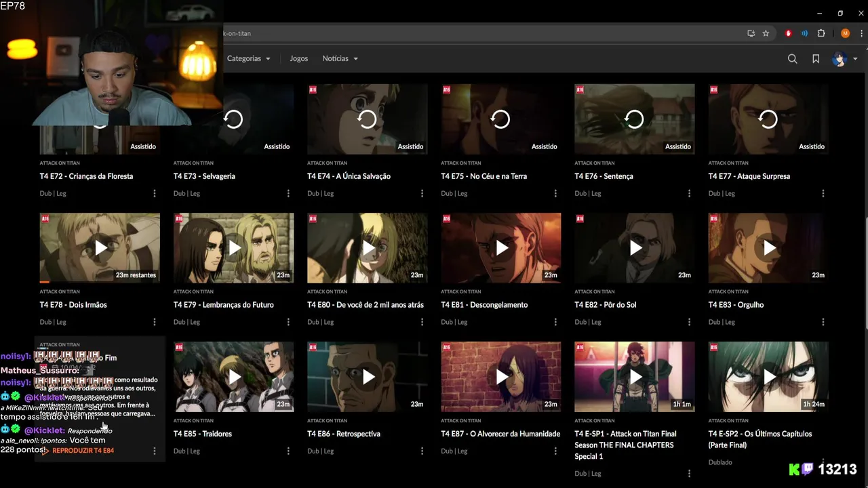Image resolution: width=868 pixels, height=488 pixels.
Task: Play special T4 E-SP2 Os Últimos Capítulos
Action: coord(768,377)
